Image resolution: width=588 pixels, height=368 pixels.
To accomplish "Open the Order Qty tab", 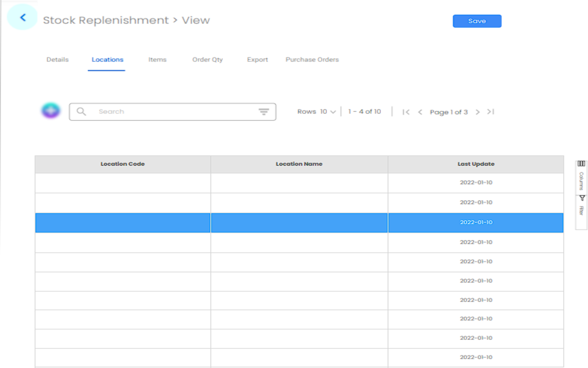I will click(x=207, y=60).
